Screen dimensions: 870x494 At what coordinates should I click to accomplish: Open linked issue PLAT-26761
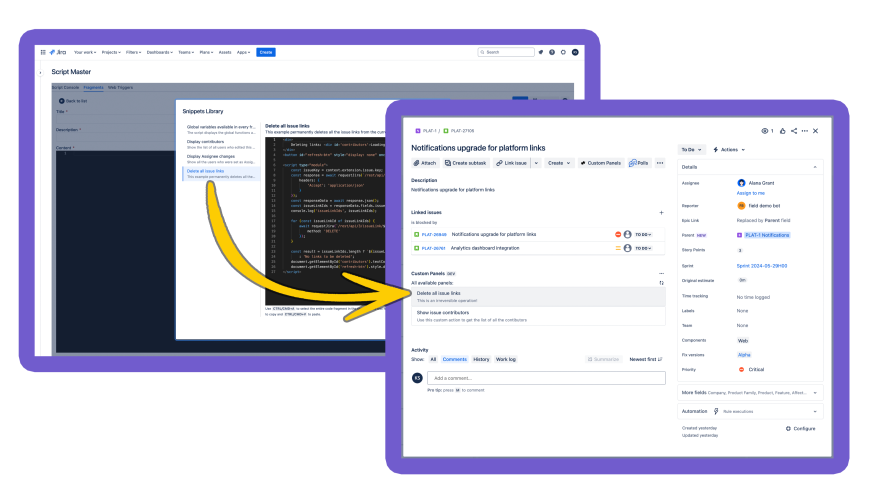tap(433, 249)
